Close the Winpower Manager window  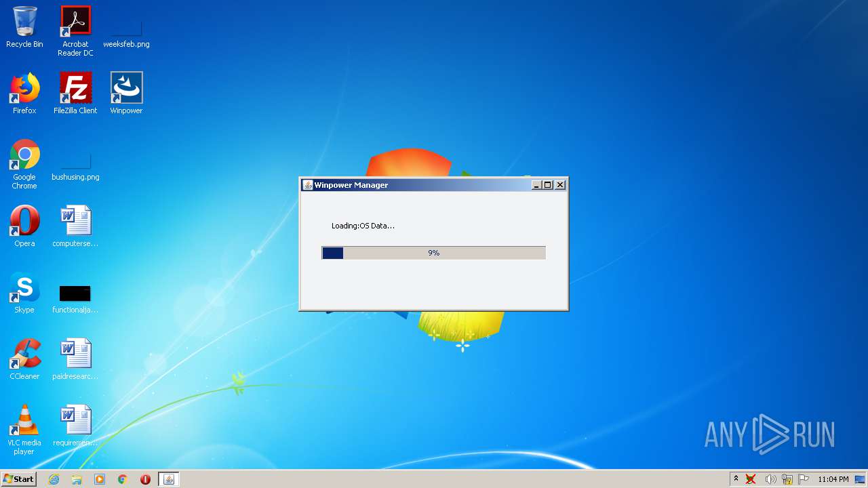tap(560, 185)
